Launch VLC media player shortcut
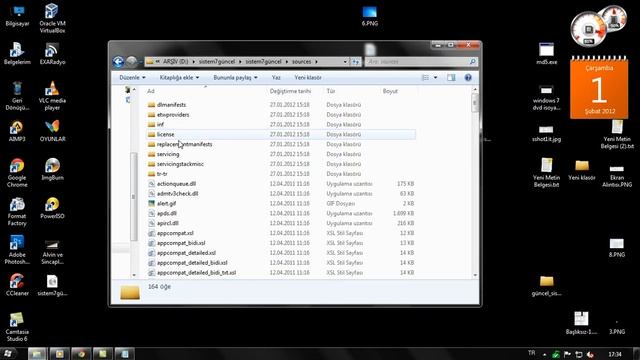Image resolution: width=640 pixels, height=360 pixels. point(52,96)
